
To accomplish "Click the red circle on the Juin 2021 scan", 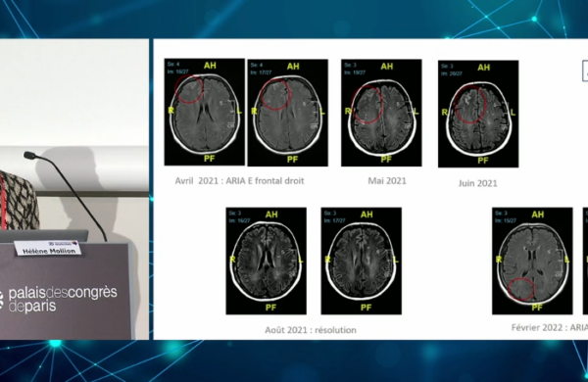I will coord(470,104).
